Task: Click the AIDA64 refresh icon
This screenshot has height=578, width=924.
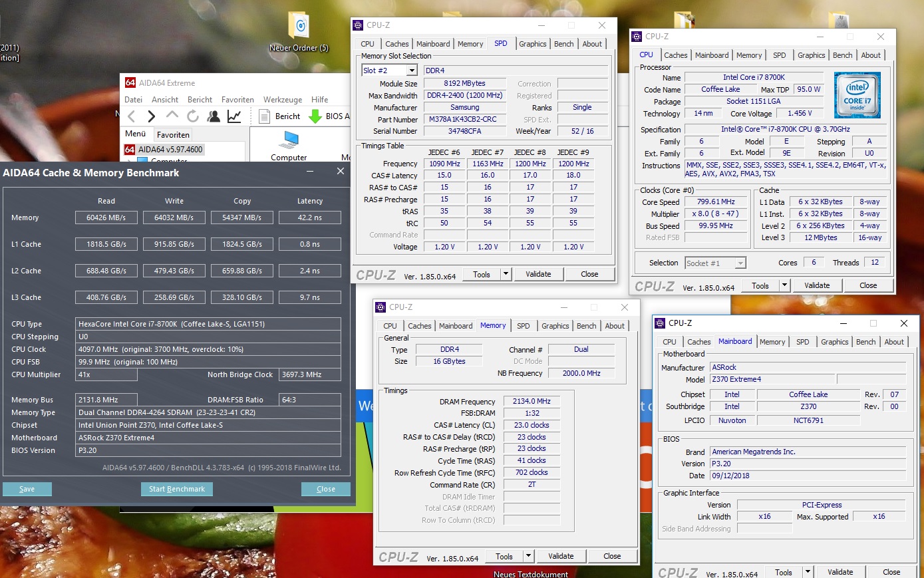Action: pyautogui.click(x=193, y=116)
